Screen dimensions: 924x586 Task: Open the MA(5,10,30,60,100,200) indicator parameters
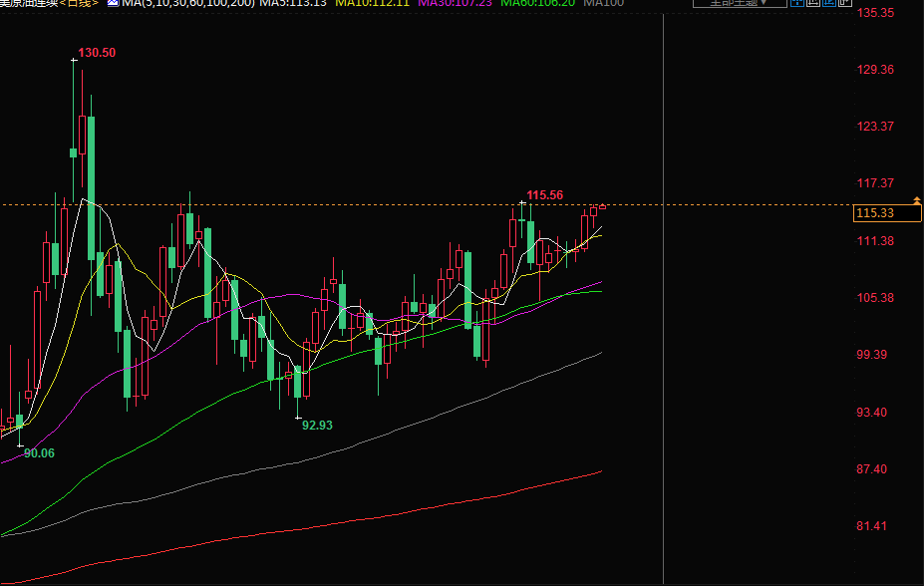187,3
